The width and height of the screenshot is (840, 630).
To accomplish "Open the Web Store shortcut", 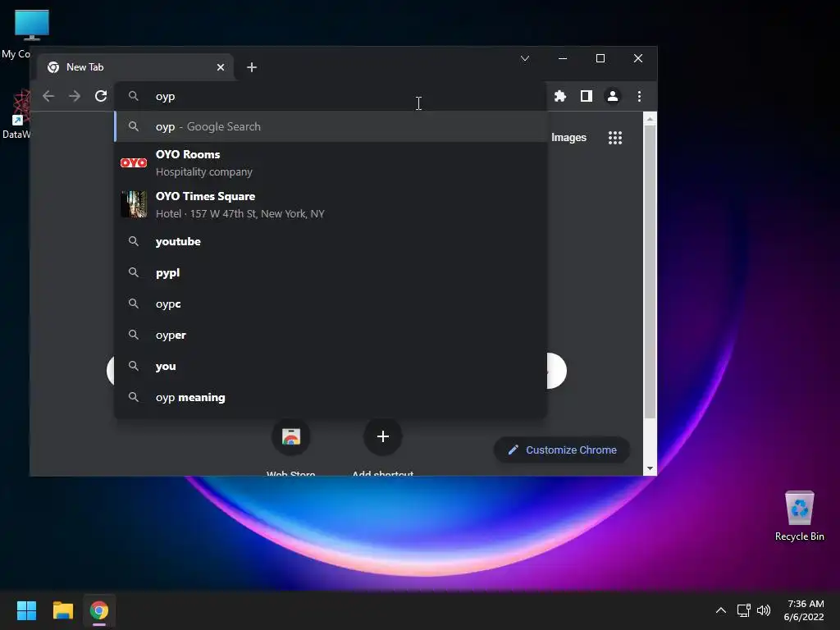I will (291, 436).
